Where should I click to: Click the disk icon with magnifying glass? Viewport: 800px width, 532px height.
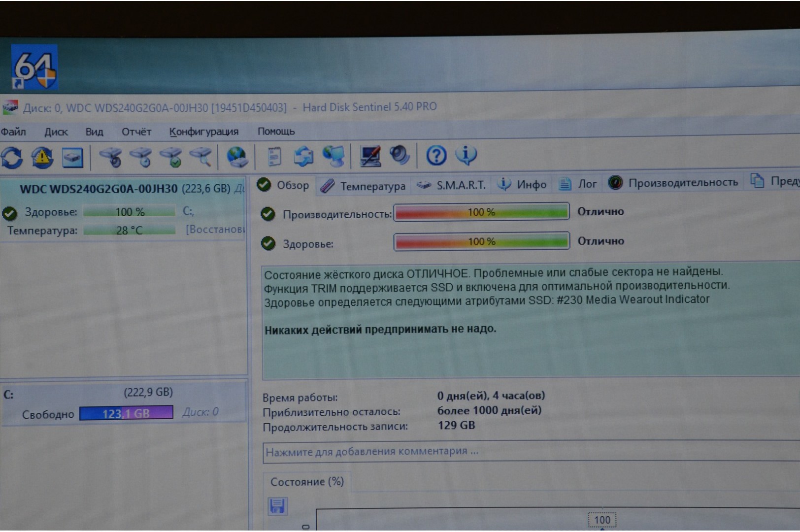(201, 157)
